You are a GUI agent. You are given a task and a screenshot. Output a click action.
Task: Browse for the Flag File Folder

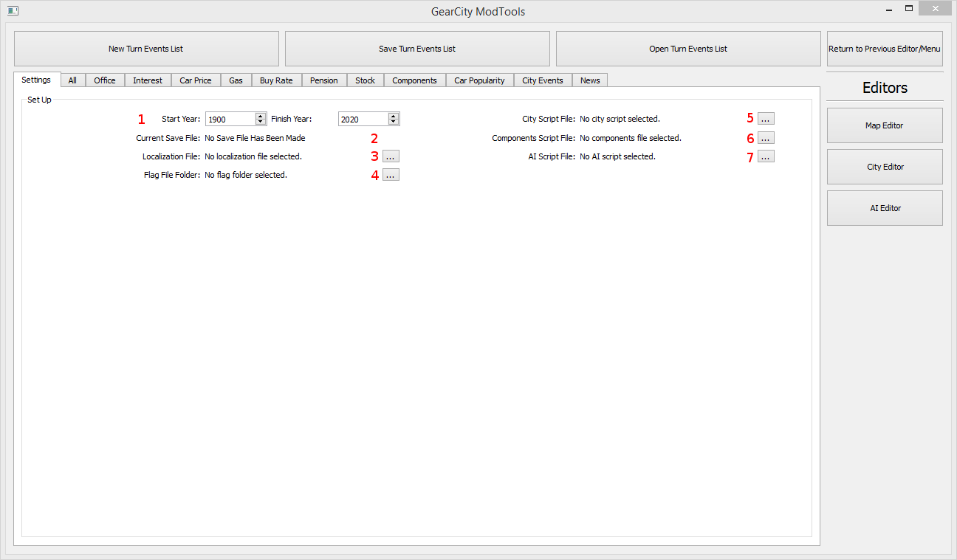point(391,175)
